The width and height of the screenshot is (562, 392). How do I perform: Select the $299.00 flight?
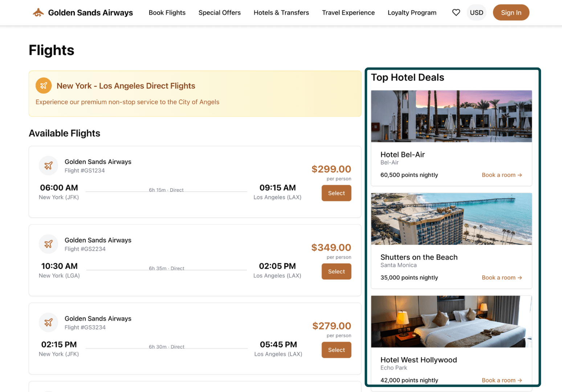tap(336, 193)
